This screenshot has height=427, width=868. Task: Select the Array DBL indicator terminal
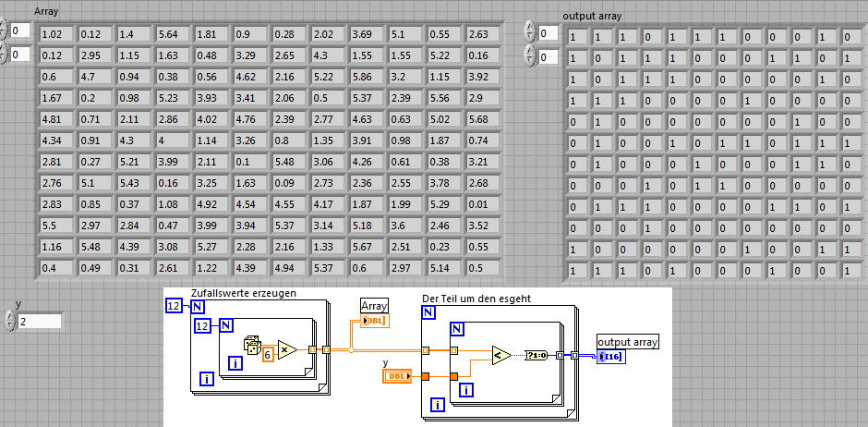(x=375, y=320)
